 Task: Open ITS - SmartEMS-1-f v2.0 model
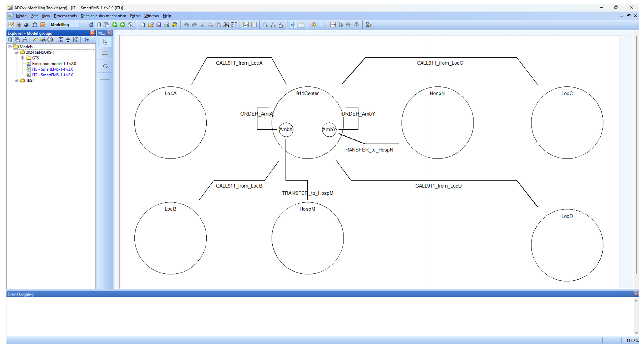(x=52, y=75)
